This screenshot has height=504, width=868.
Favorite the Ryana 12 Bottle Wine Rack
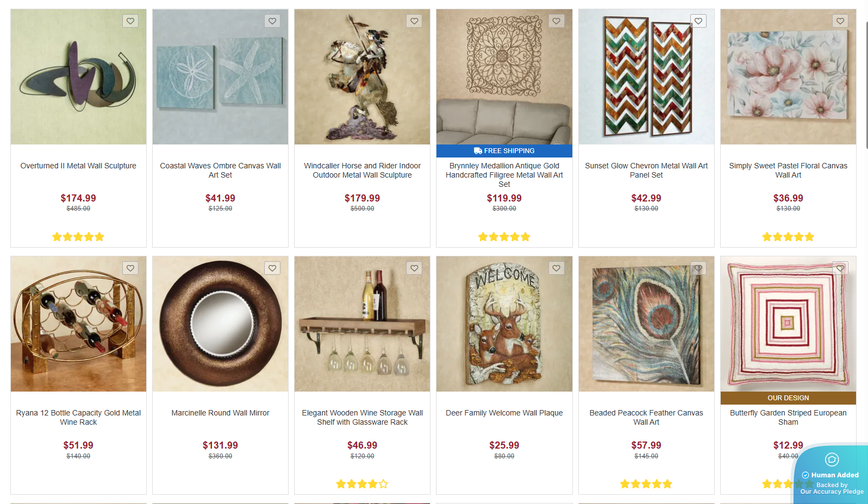pyautogui.click(x=130, y=268)
